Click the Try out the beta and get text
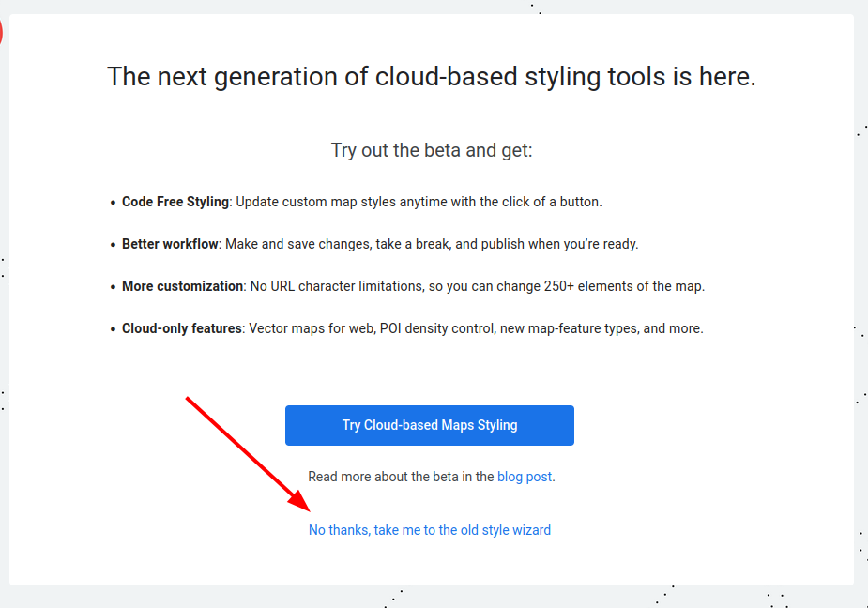Screen dimensions: 868x608 click(x=432, y=150)
